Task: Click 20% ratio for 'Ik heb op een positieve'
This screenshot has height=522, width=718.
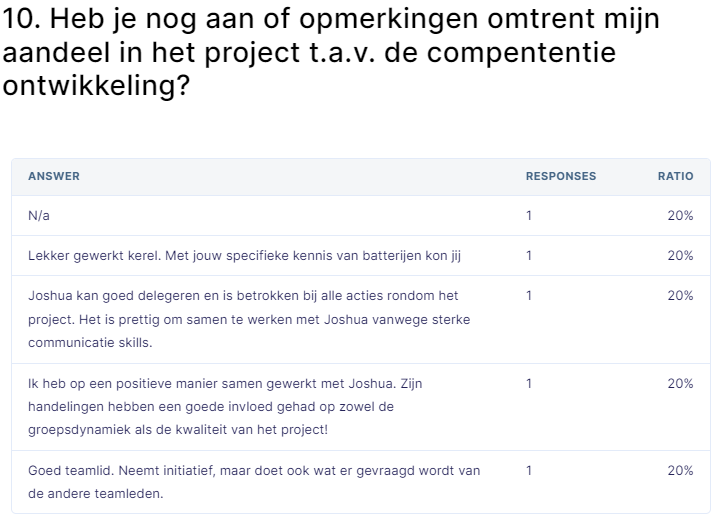Action: (x=680, y=383)
